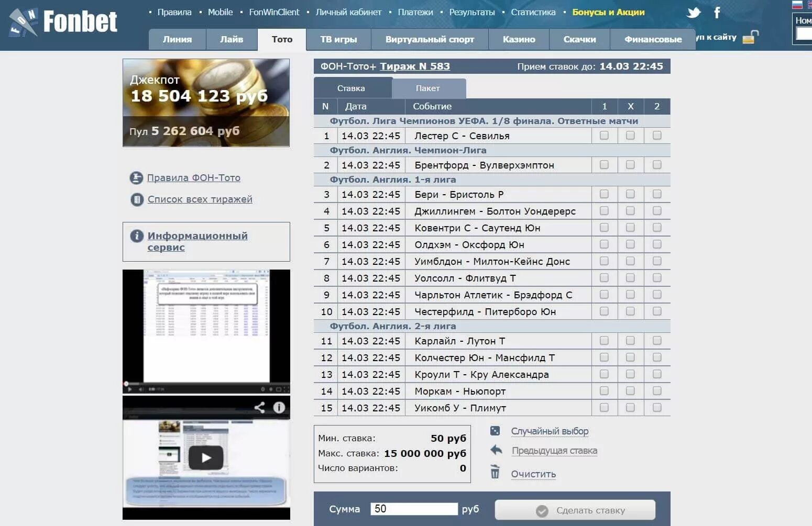
Task: Open Информационный сервис link
Action: point(197,241)
